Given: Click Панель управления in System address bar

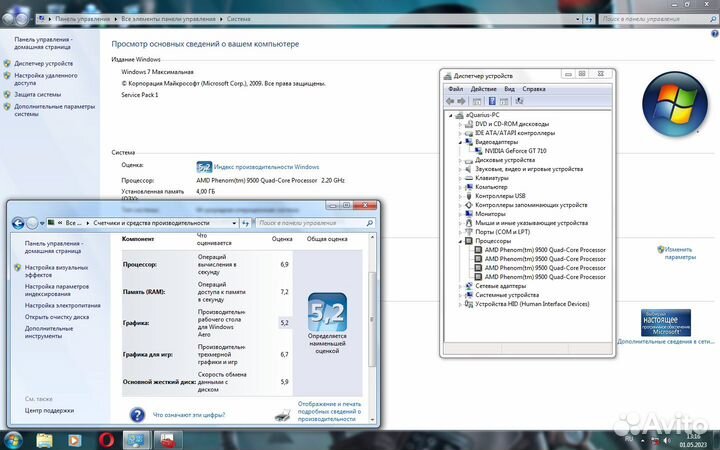Looking at the screenshot, I should 83,19.
